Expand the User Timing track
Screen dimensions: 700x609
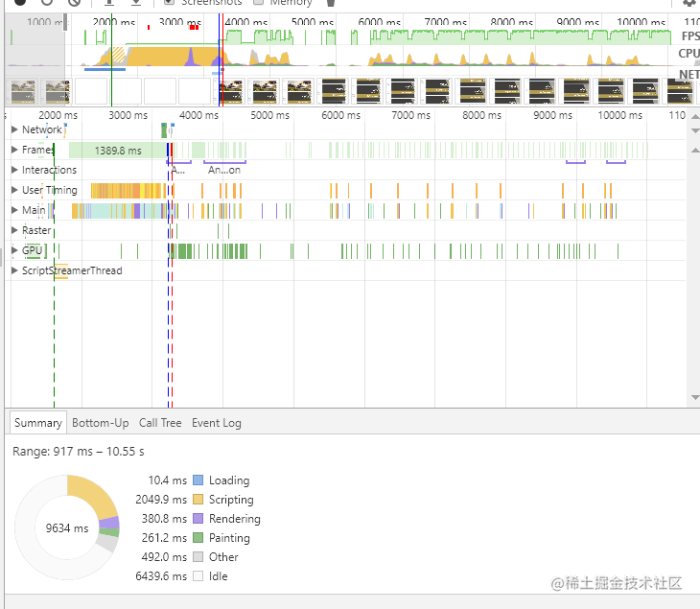tap(14, 190)
